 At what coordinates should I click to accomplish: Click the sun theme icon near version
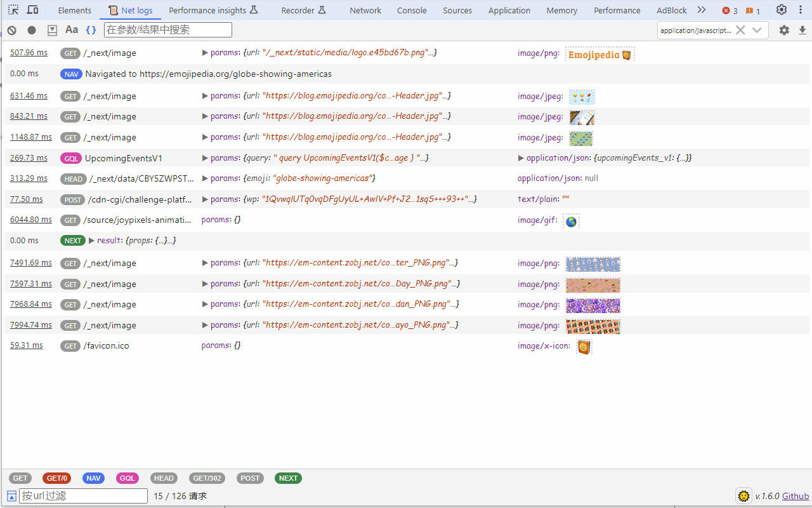coord(743,496)
